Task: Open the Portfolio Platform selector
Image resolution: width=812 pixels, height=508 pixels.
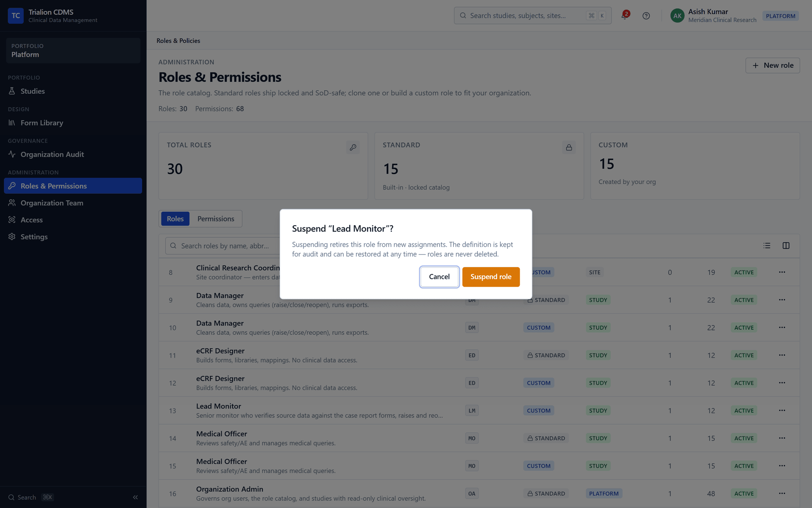Action: [x=73, y=50]
